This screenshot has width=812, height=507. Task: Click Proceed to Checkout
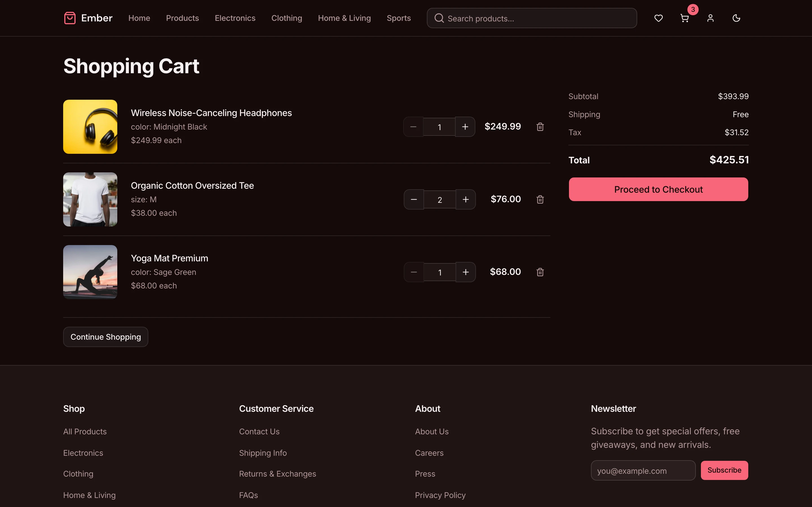click(658, 189)
